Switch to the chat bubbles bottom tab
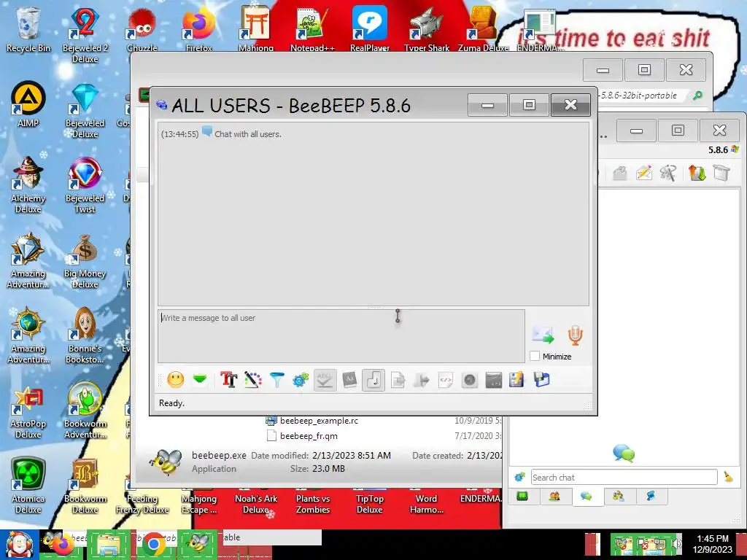This screenshot has width=747, height=560. point(587,497)
